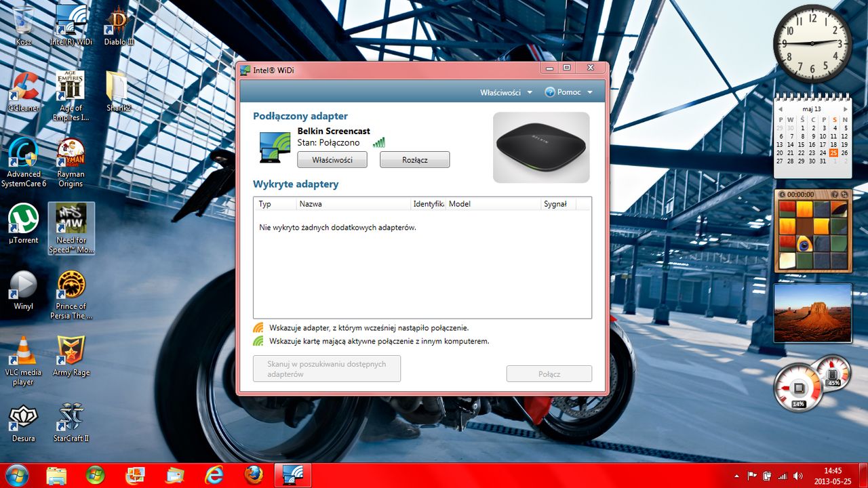Click the network signal tray icon
This screenshot has width=868, height=488.
783,476
